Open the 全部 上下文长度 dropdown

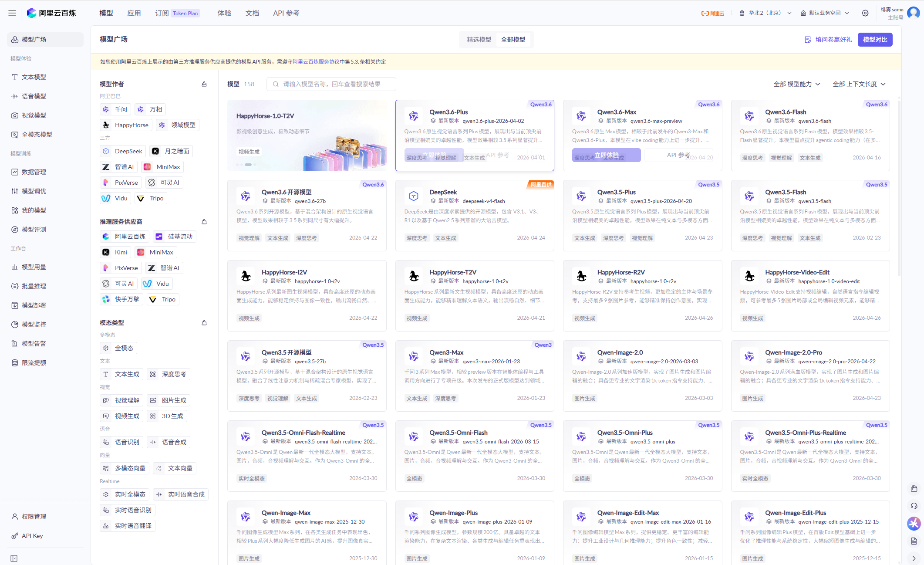(859, 84)
